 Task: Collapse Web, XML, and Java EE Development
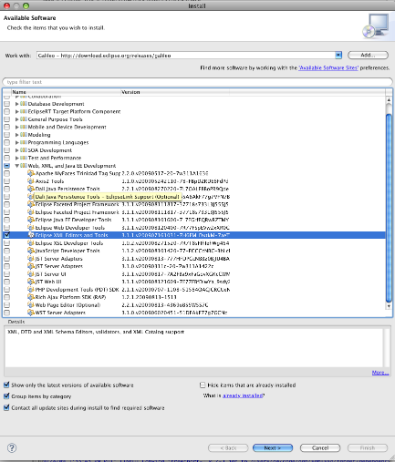click(17, 166)
